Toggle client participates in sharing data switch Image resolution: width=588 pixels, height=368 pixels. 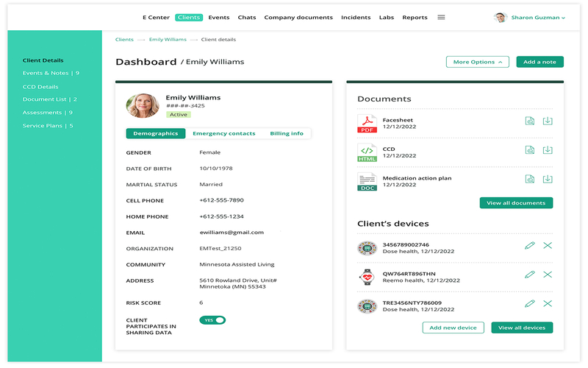(212, 320)
